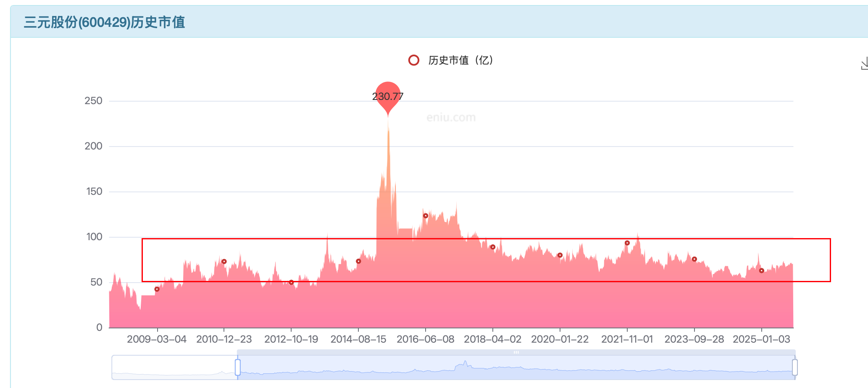Click the 2018-04-02 axis date label
Viewport: 868px width, 388px height.
point(493,339)
